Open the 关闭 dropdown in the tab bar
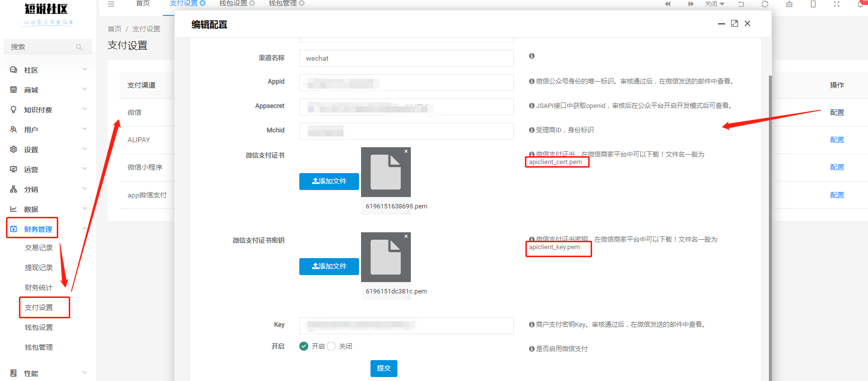868x381 pixels. click(x=715, y=3)
